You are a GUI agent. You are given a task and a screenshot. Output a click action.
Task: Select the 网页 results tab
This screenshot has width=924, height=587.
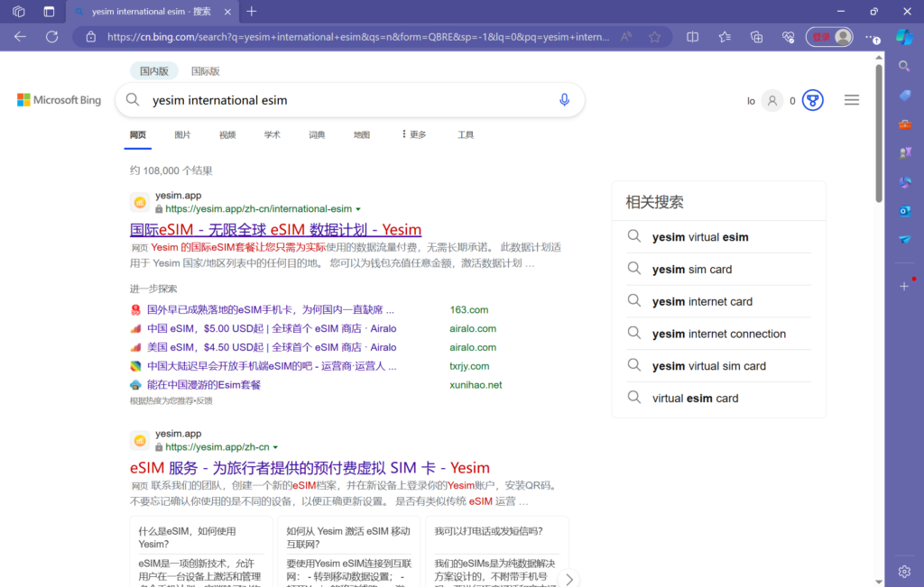click(x=138, y=135)
